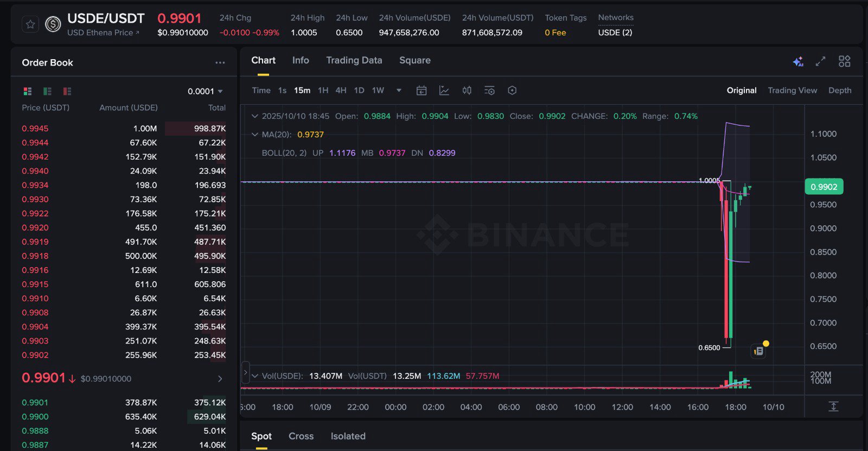This screenshot has width=868, height=451.
Task: Show only sell orders in the order book
Action: pyautogui.click(x=67, y=91)
